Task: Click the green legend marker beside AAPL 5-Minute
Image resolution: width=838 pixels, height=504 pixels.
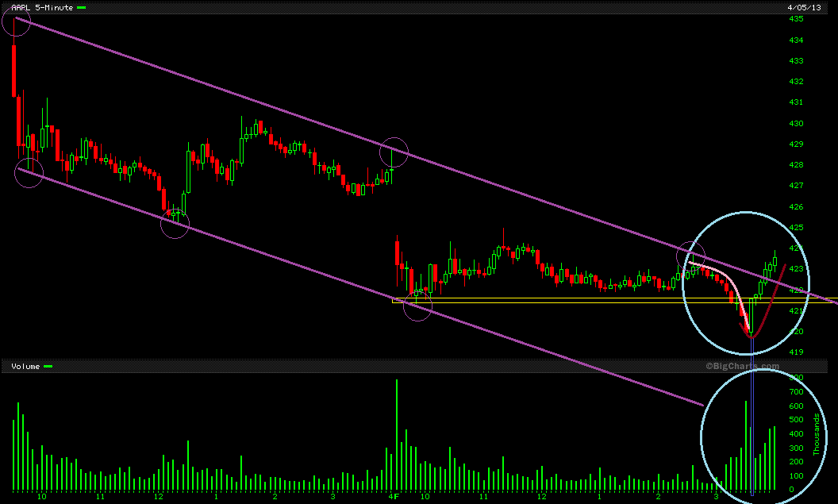Action: (81, 7)
